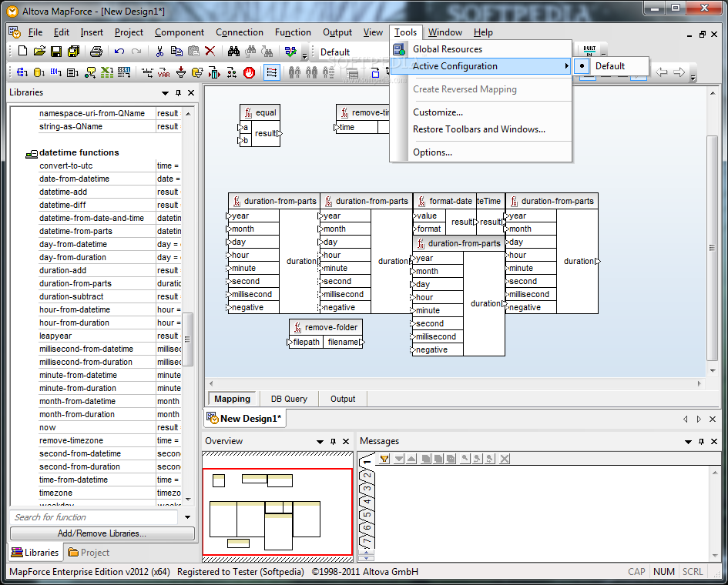The width and height of the screenshot is (728, 585).
Task: Click the Overview mapping thumbnail
Action: (x=277, y=512)
